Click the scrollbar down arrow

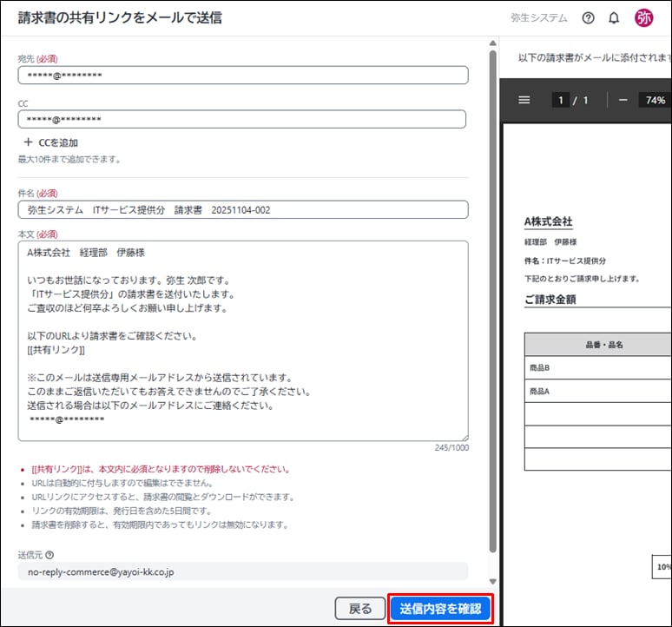[x=493, y=581]
